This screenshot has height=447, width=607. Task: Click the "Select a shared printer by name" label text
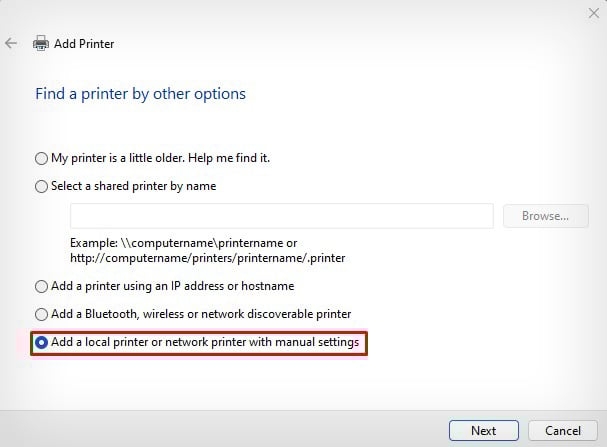point(133,186)
